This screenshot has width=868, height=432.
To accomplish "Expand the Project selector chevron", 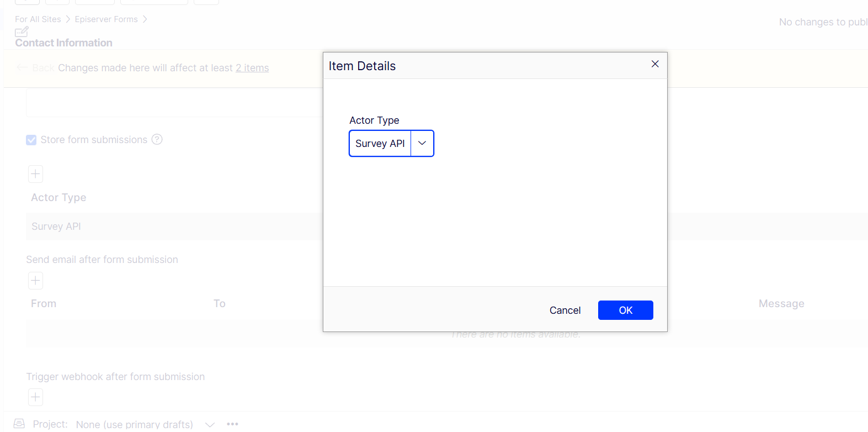I will (x=210, y=424).
